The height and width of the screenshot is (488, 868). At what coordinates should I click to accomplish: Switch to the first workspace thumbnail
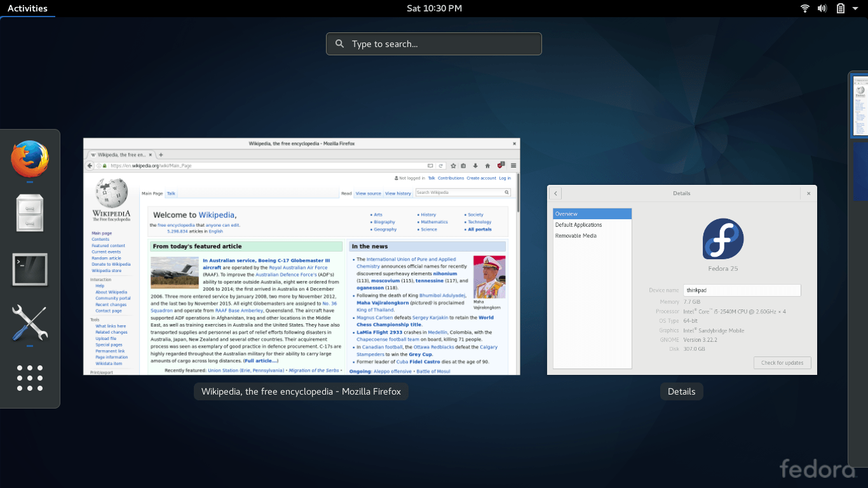[860, 106]
